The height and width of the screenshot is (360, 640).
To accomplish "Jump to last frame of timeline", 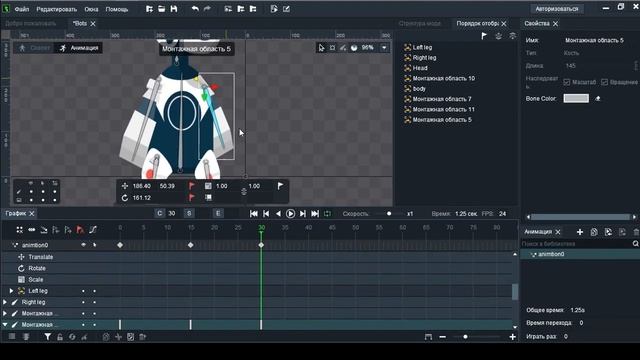I will click(315, 213).
